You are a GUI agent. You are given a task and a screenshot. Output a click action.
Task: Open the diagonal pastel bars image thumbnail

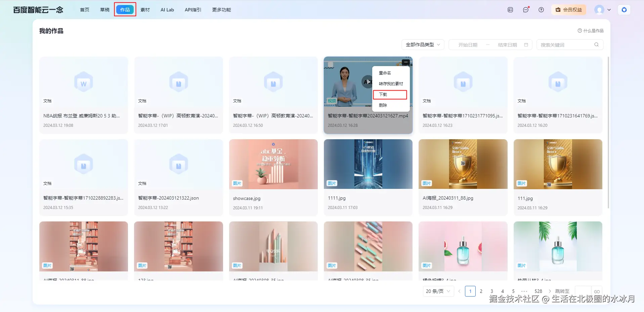368,246
